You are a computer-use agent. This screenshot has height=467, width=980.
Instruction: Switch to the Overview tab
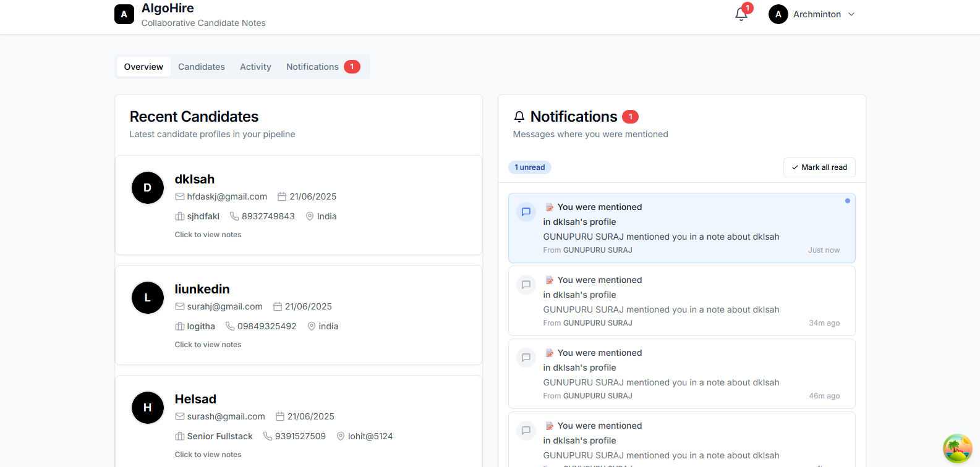143,67
